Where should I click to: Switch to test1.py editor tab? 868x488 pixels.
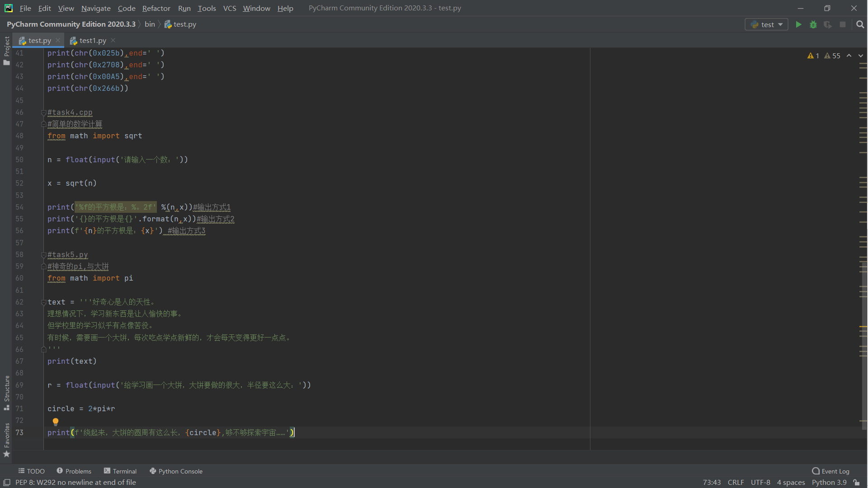(x=93, y=41)
